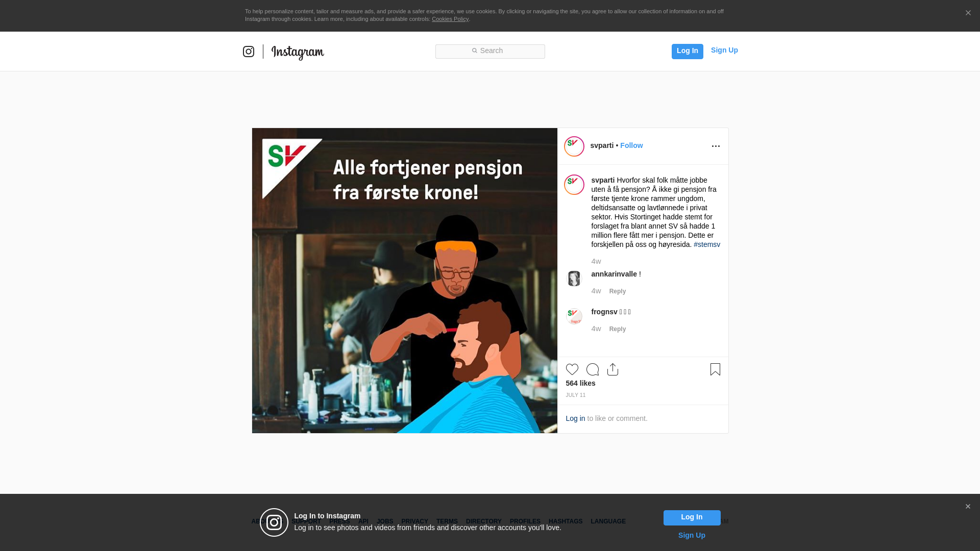View the 564 likes list

tap(580, 383)
